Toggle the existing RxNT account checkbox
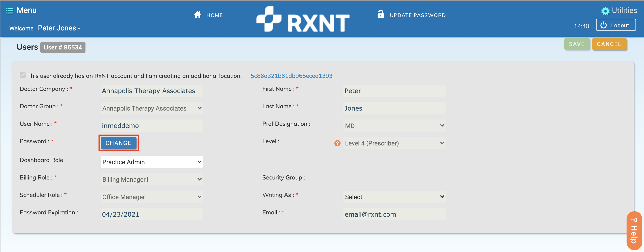Image resolution: width=644 pixels, height=252 pixels. [x=23, y=75]
